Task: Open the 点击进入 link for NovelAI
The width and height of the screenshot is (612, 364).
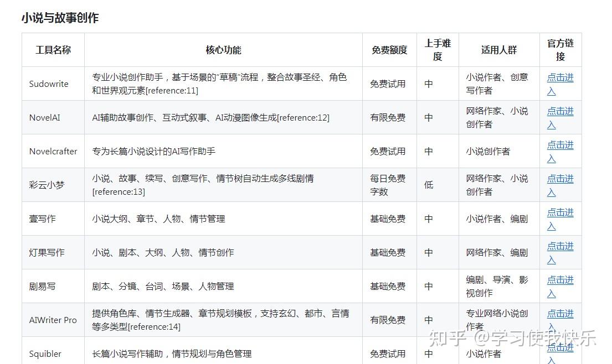Action: [x=560, y=118]
